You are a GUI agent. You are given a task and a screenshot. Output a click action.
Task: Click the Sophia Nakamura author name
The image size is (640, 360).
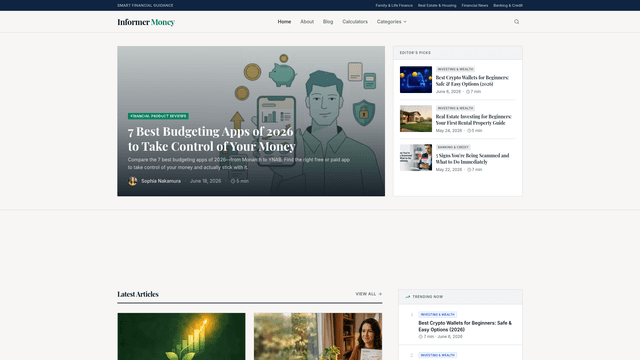[x=161, y=181]
